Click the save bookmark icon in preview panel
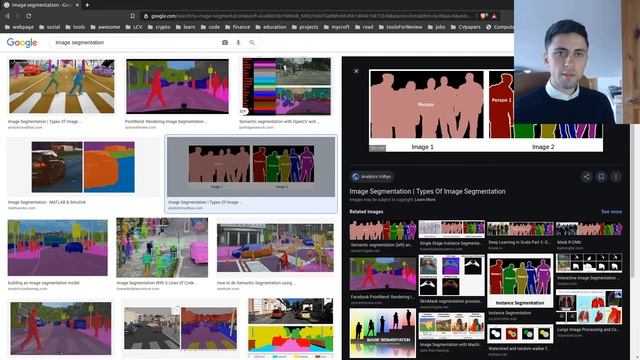Image resolution: width=640 pixels, height=360 pixels. [x=601, y=177]
